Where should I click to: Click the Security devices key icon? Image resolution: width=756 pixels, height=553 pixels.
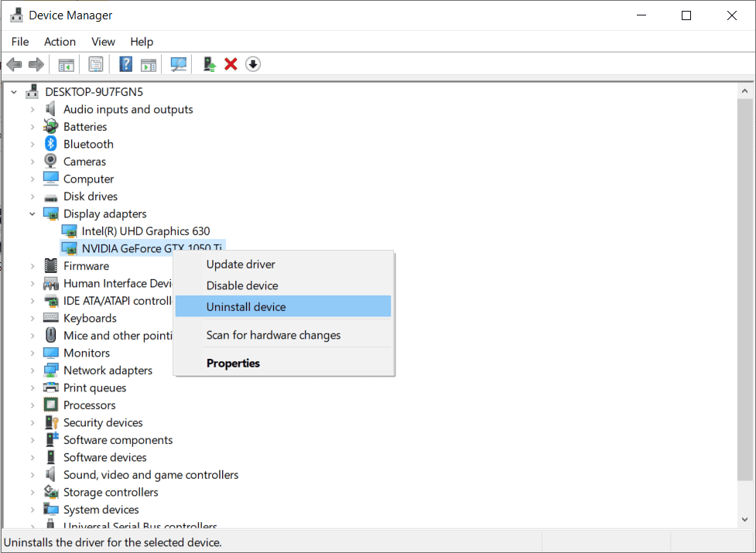[51, 422]
